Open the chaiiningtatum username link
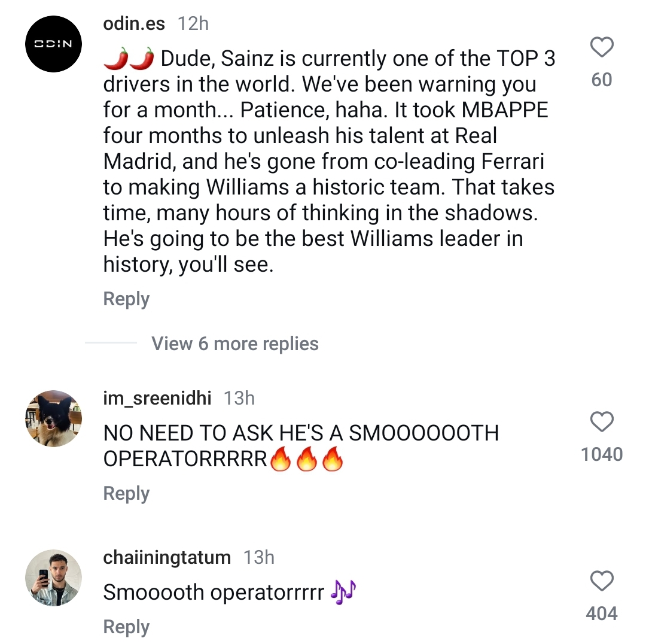646x644 pixels. pyautogui.click(x=167, y=557)
